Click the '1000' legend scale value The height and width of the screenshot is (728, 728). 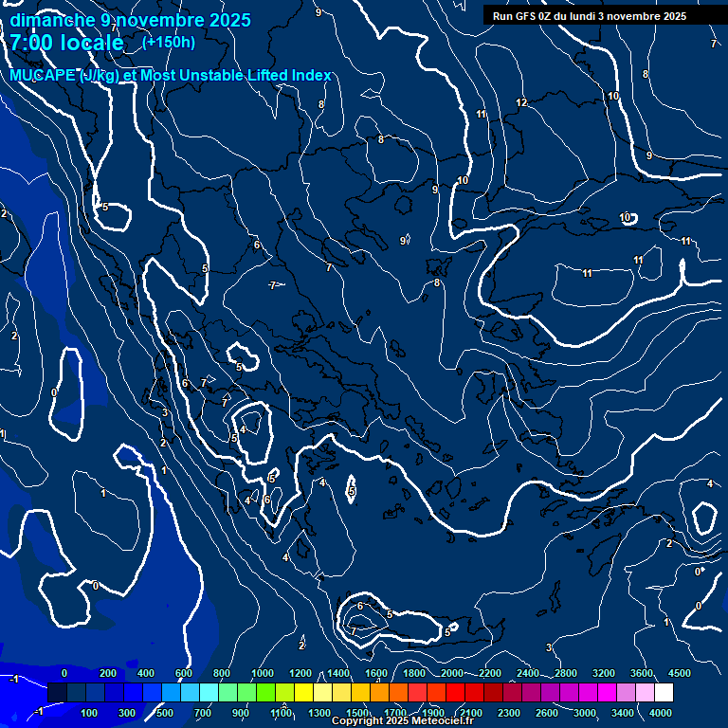coord(263,673)
